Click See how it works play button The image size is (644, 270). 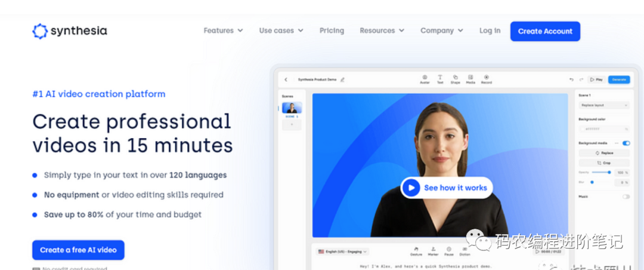click(447, 188)
